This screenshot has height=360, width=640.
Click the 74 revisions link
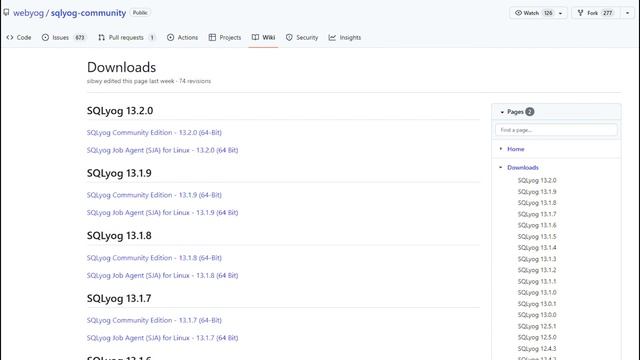coord(195,81)
